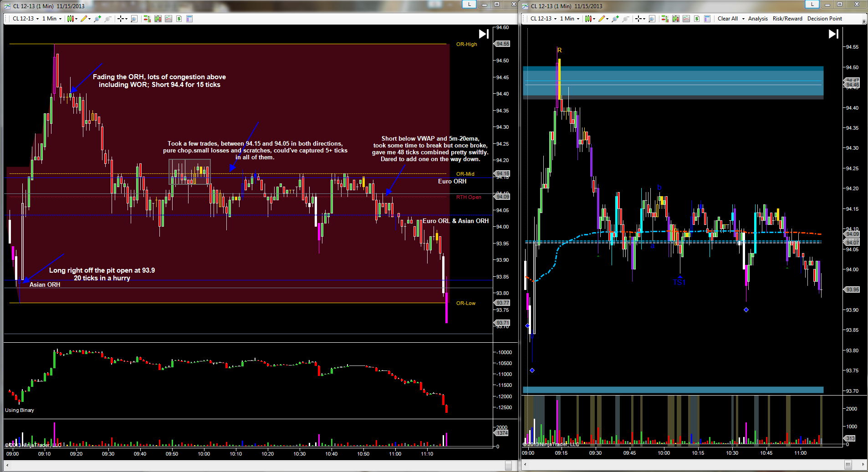The height and width of the screenshot is (472, 868).
Task: Open dropdown arrow next to Clear All
Action: pyautogui.click(x=743, y=19)
